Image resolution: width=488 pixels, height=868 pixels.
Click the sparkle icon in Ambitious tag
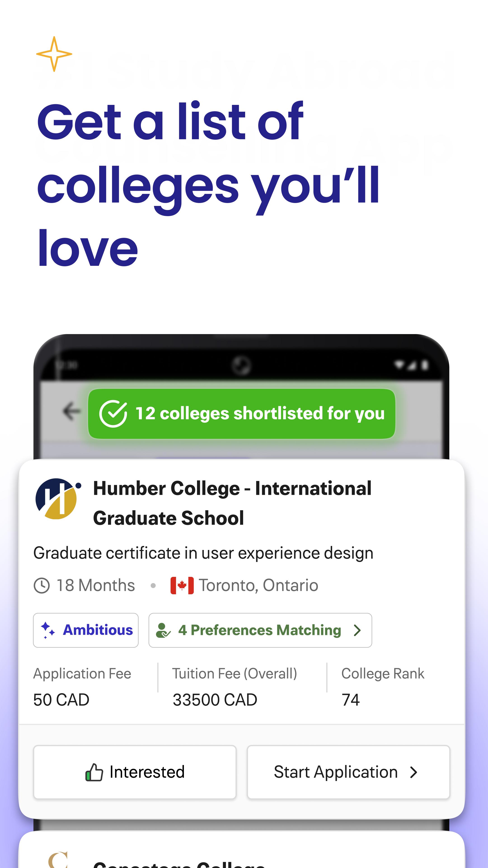(x=48, y=630)
